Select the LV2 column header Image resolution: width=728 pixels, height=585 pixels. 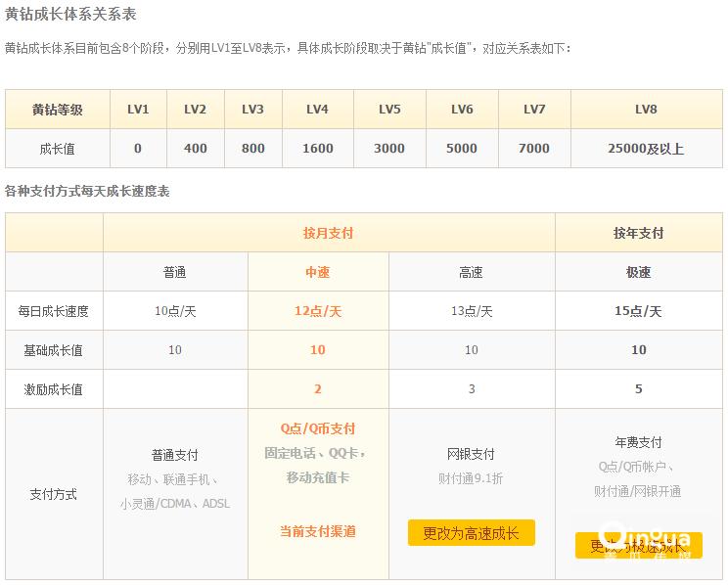[x=196, y=110]
